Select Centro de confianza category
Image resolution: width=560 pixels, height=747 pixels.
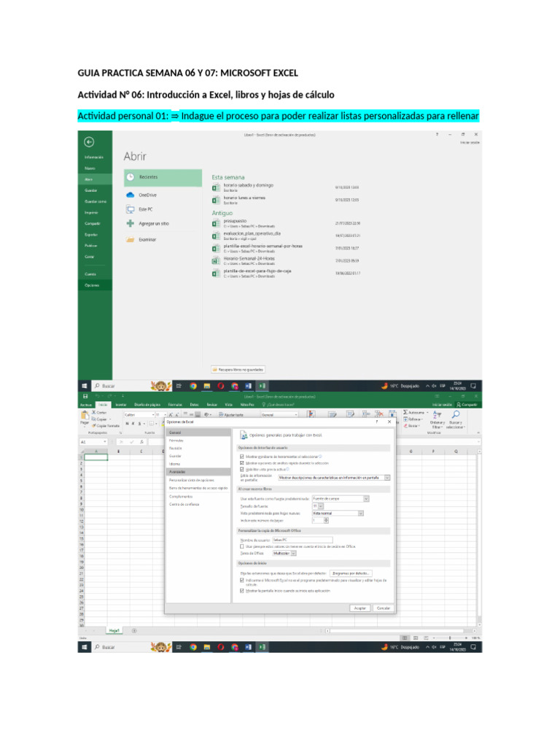(x=184, y=504)
